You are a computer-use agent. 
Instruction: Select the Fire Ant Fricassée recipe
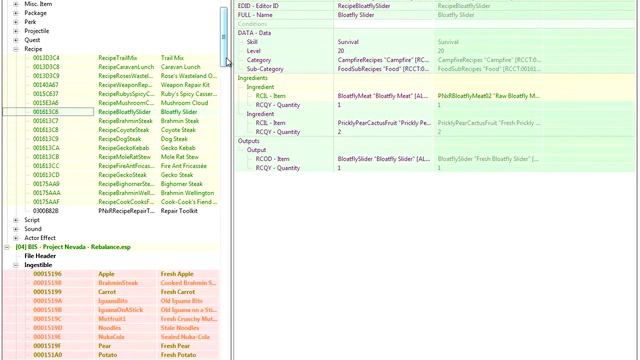click(111, 166)
